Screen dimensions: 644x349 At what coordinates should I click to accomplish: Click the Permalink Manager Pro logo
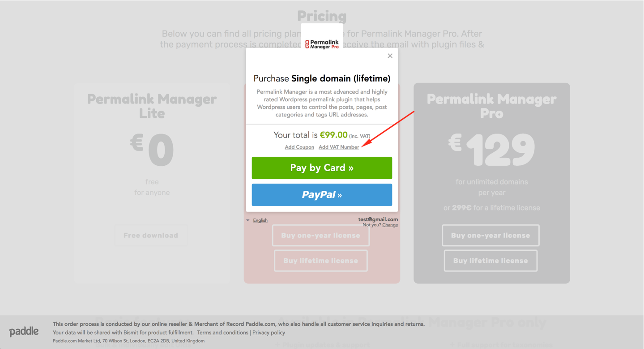click(322, 44)
